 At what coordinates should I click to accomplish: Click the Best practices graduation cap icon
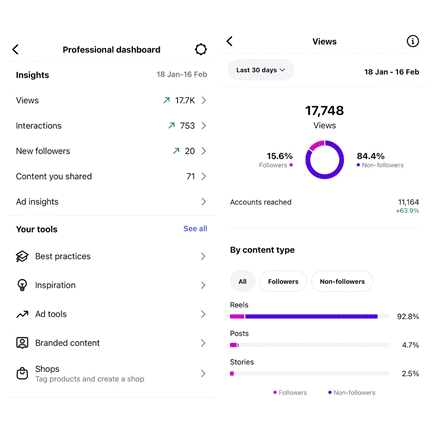pos(22,256)
